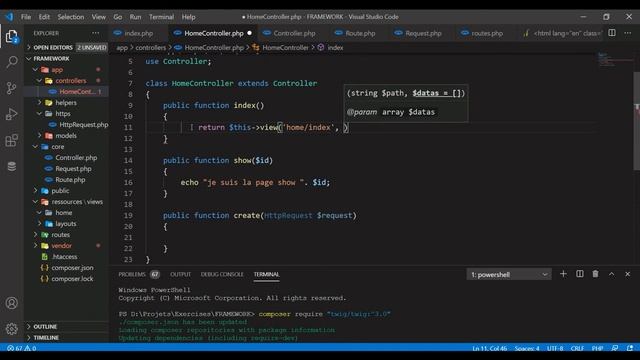The width and height of the screenshot is (640, 360).
Task: Open the Source Control view
Action: click(11, 88)
